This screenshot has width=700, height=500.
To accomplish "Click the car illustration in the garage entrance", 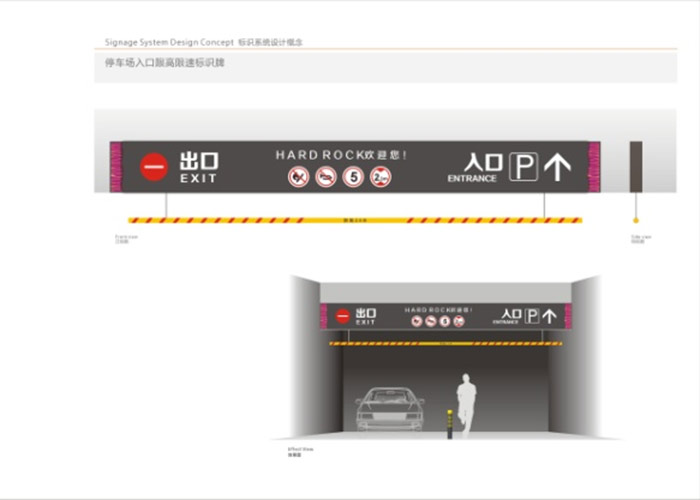I will [389, 409].
